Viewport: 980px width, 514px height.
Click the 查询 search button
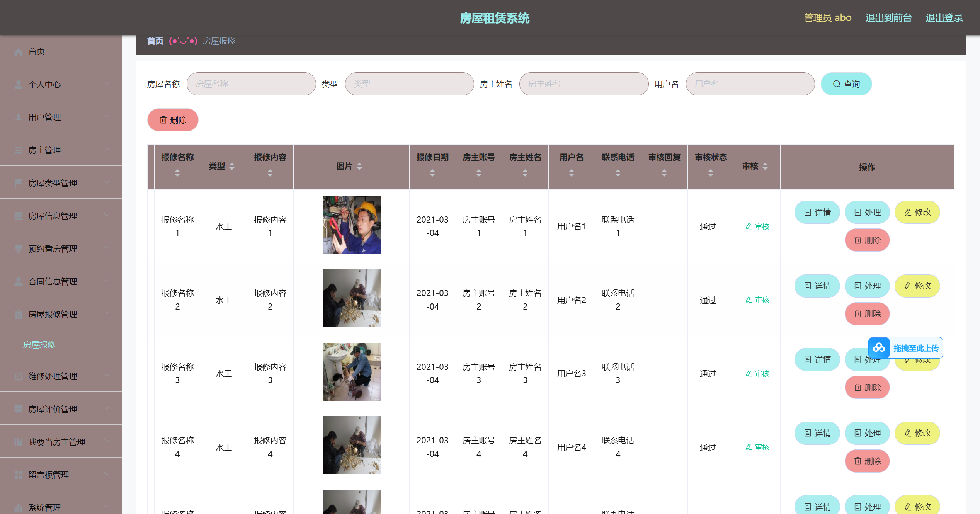[846, 84]
